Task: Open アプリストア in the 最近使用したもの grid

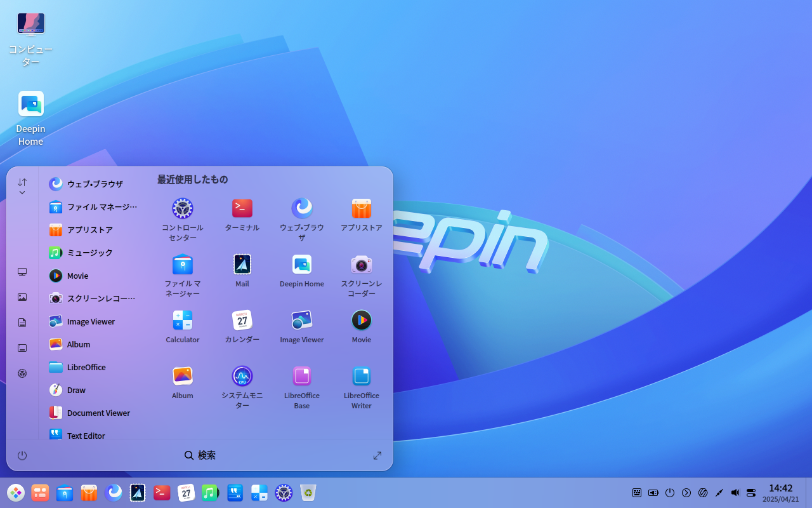Action: (x=362, y=215)
